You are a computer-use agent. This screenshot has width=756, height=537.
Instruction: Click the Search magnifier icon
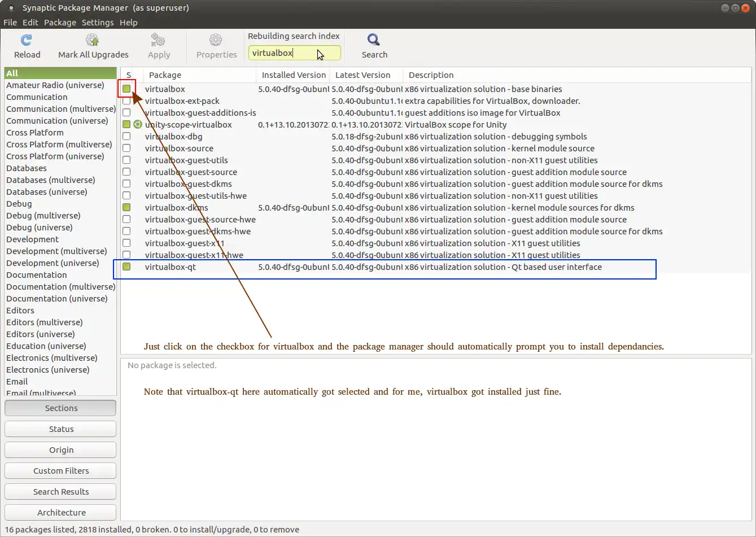point(374,40)
